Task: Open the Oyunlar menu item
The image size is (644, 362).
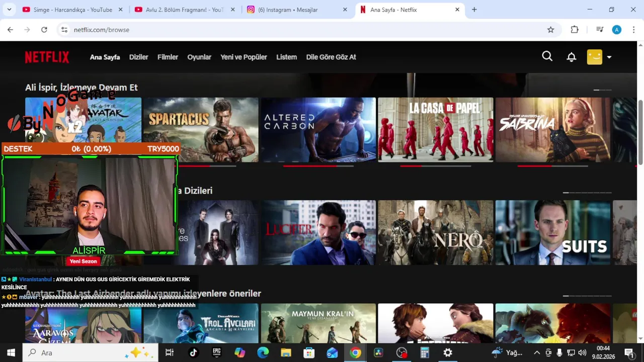Action: [199, 57]
